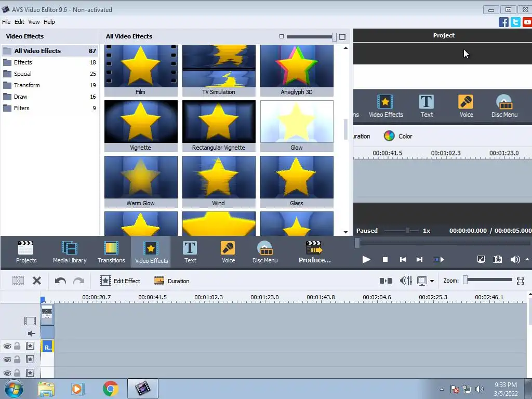Mute the preview volume speaker
This screenshot has height=399, width=532.
point(515,260)
